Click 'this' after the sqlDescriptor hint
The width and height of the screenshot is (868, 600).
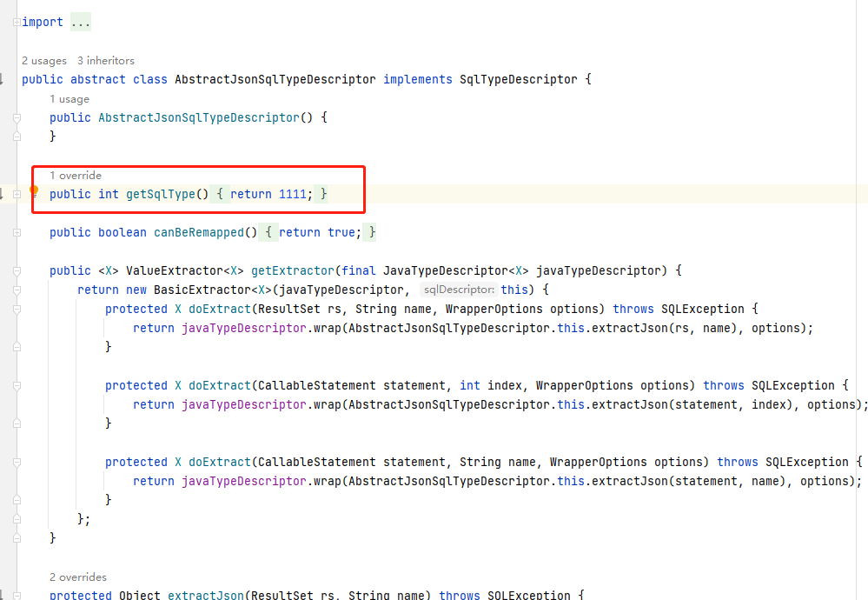coord(514,290)
